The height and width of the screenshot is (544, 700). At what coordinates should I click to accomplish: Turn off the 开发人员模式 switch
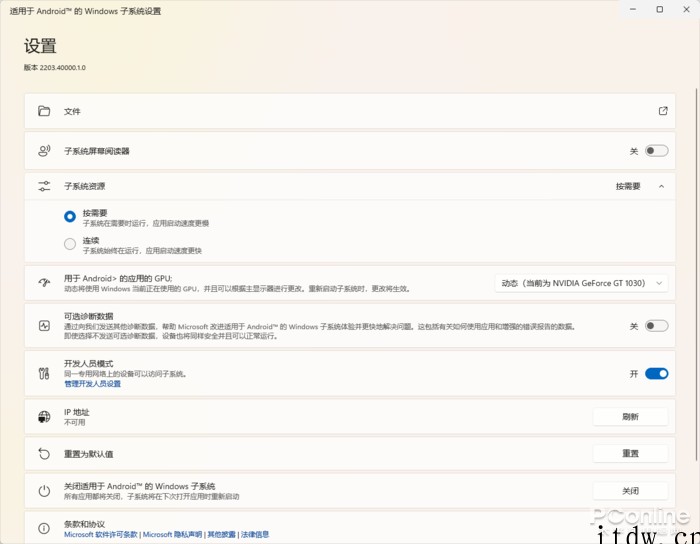click(x=656, y=374)
